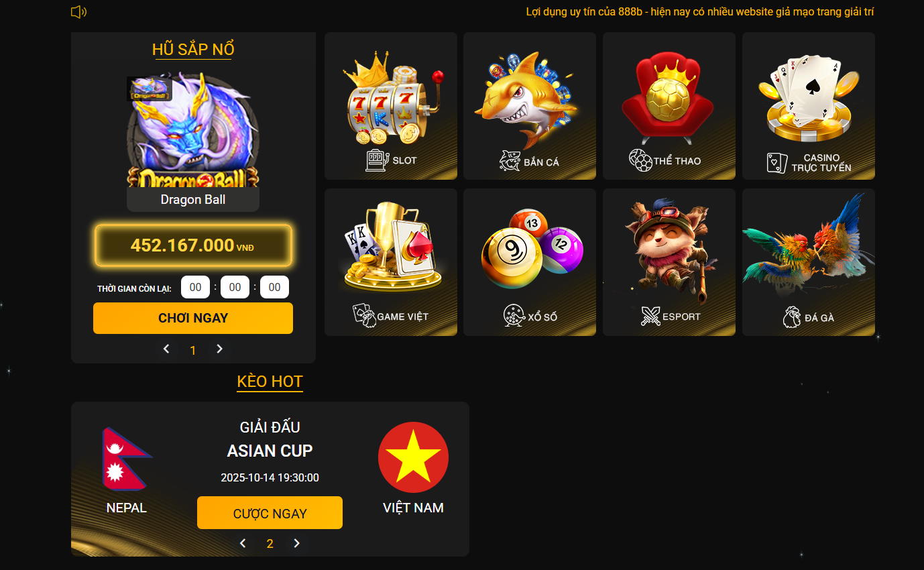Screen dimensions: 924x570
Task: Open the ĐÁ GÀ cockfighting tile
Action: 809,262
